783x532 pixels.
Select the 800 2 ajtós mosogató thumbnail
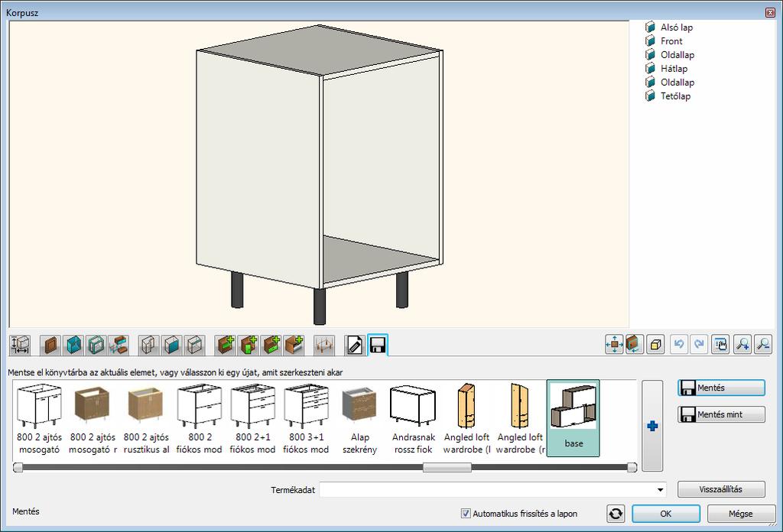click(x=40, y=419)
